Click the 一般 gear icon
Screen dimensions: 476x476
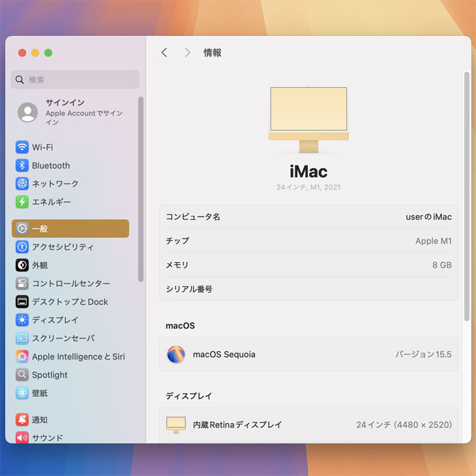pyautogui.click(x=22, y=229)
